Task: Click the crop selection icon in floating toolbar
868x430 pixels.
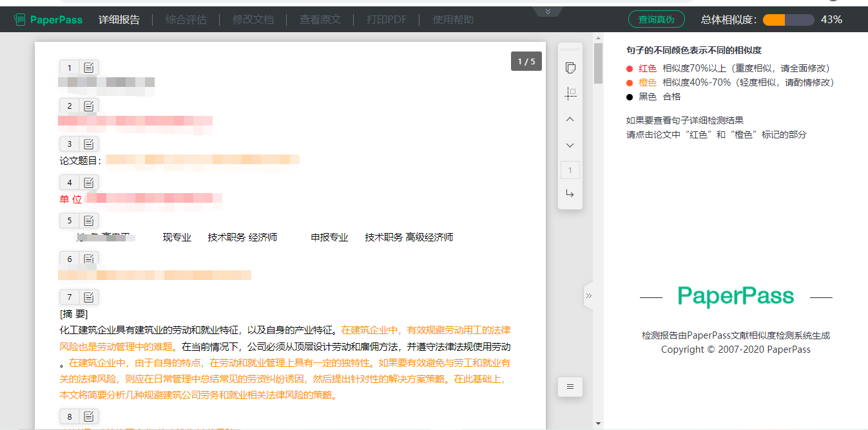Action: [570, 93]
